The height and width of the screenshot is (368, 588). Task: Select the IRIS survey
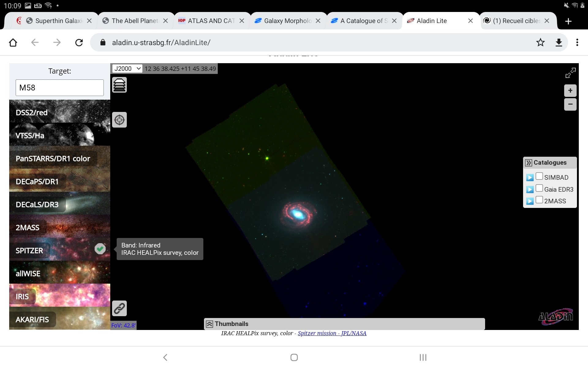pos(60,295)
